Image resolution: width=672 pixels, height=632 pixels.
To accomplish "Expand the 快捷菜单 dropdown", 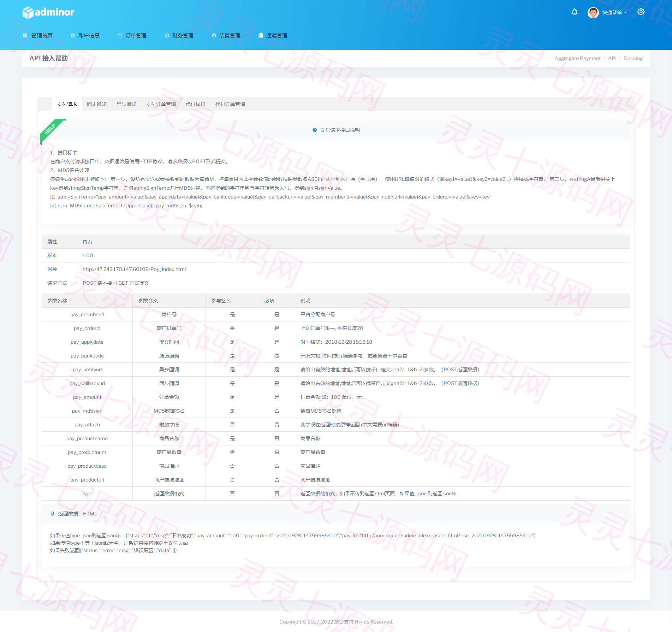I will coord(614,12).
